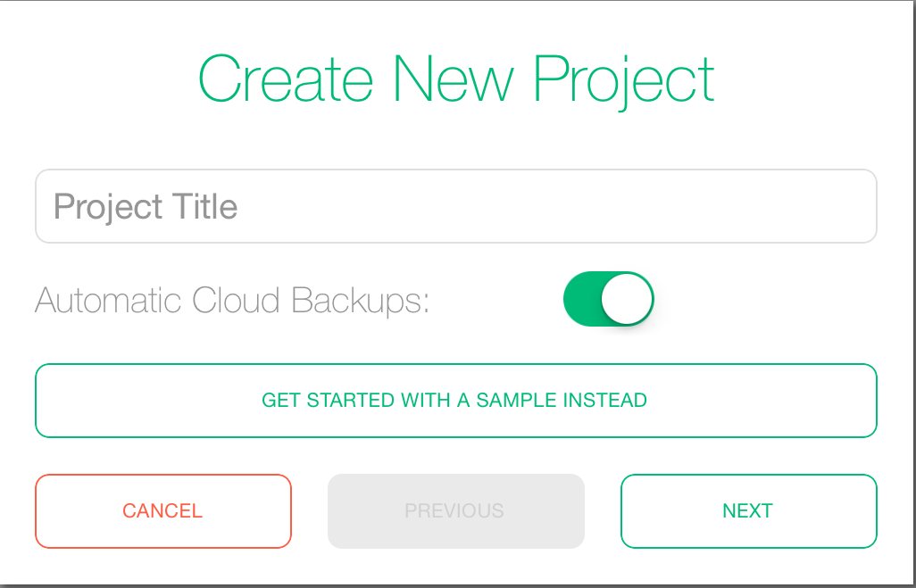Advance to the next step of project setup
Screen dimensions: 916x588
tap(748, 511)
